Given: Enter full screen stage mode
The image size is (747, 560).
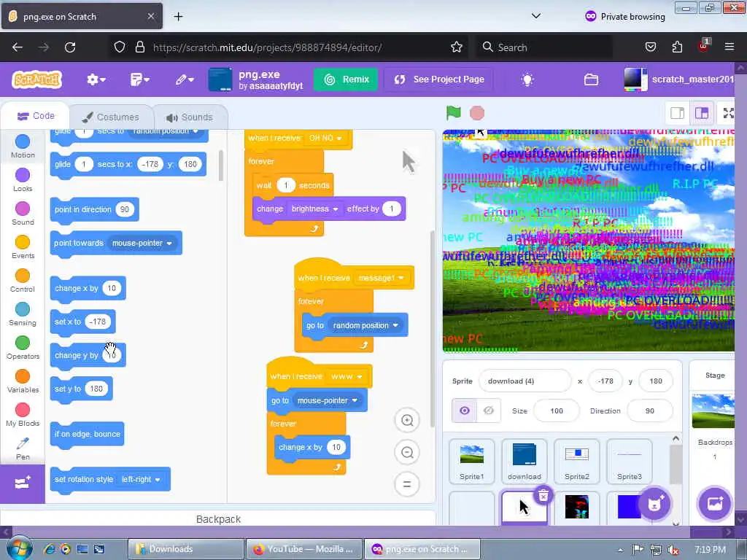Looking at the screenshot, I should (x=729, y=113).
